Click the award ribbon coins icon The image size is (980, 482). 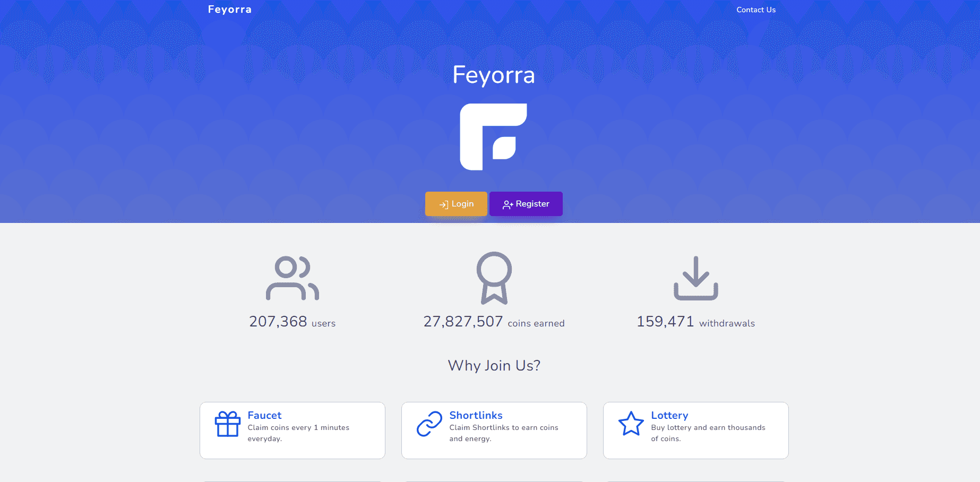tap(494, 278)
